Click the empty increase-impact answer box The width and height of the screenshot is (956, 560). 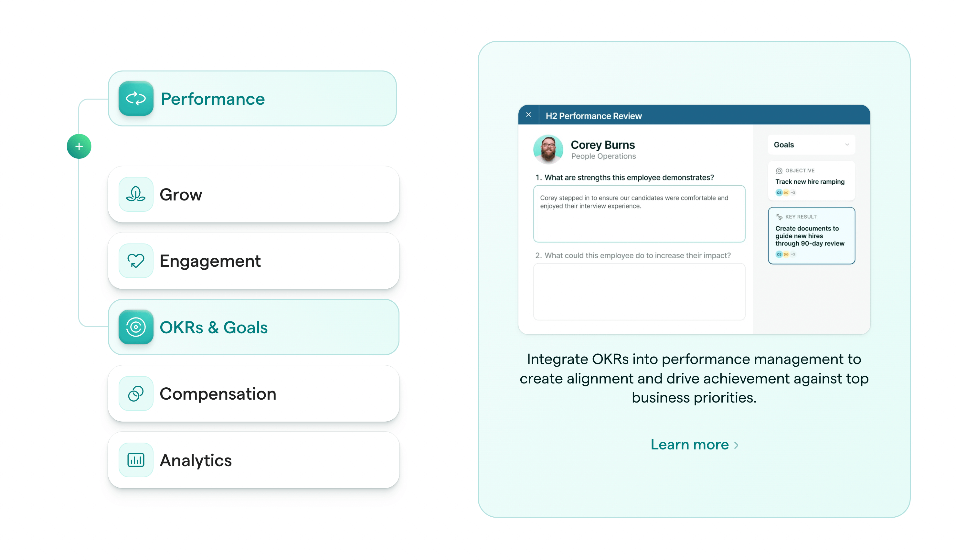[x=639, y=292]
